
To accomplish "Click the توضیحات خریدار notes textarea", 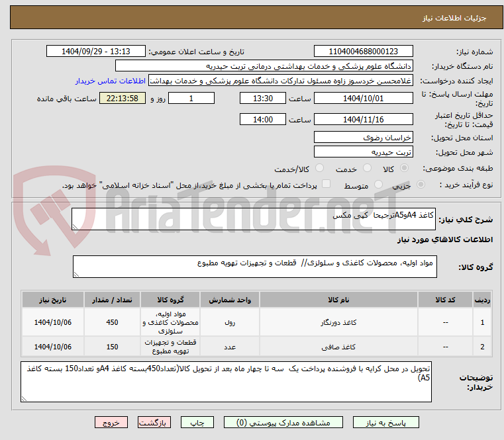I will pos(226,382).
